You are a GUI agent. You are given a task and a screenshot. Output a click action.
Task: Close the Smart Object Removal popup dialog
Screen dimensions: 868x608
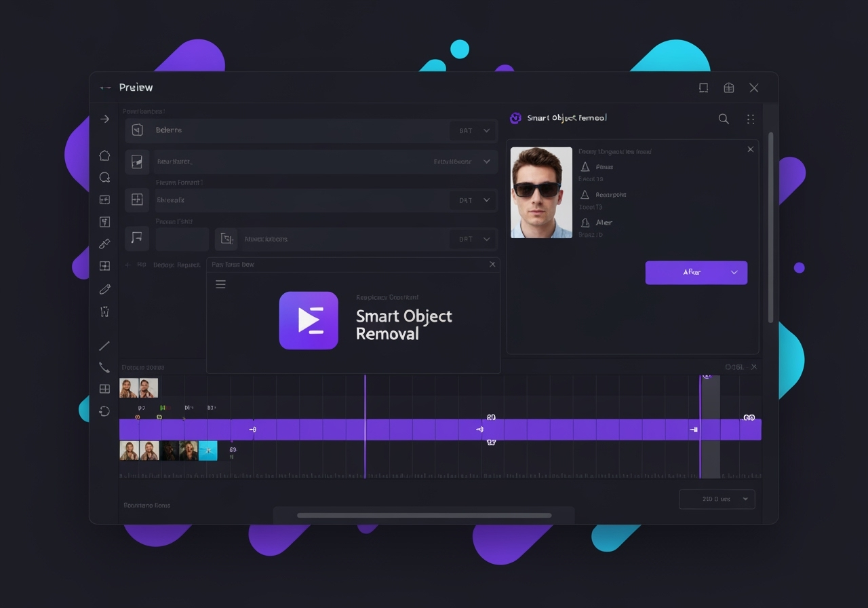click(492, 265)
